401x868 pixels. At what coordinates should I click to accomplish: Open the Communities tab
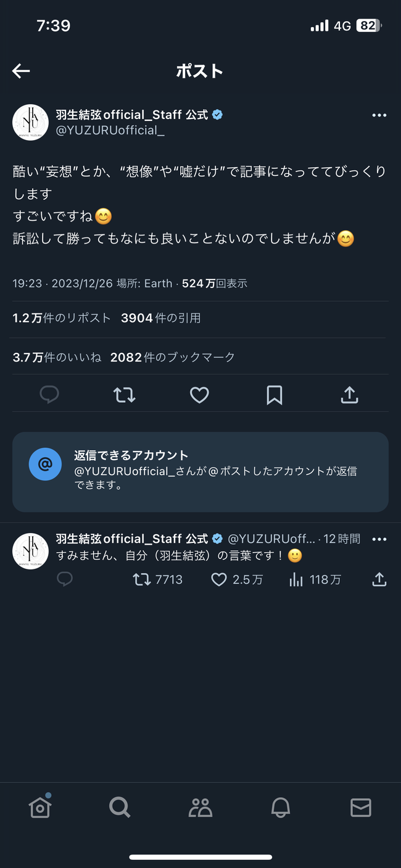200,807
